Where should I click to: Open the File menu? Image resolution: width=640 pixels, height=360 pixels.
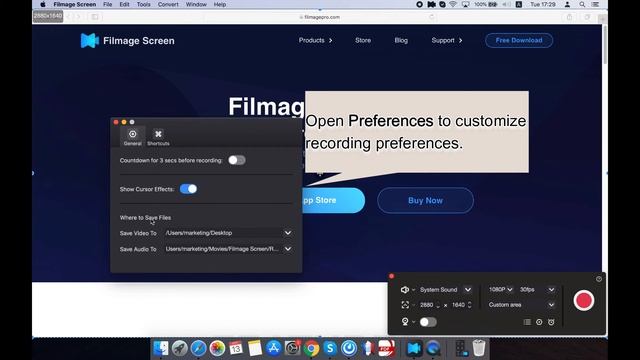pos(107,4)
